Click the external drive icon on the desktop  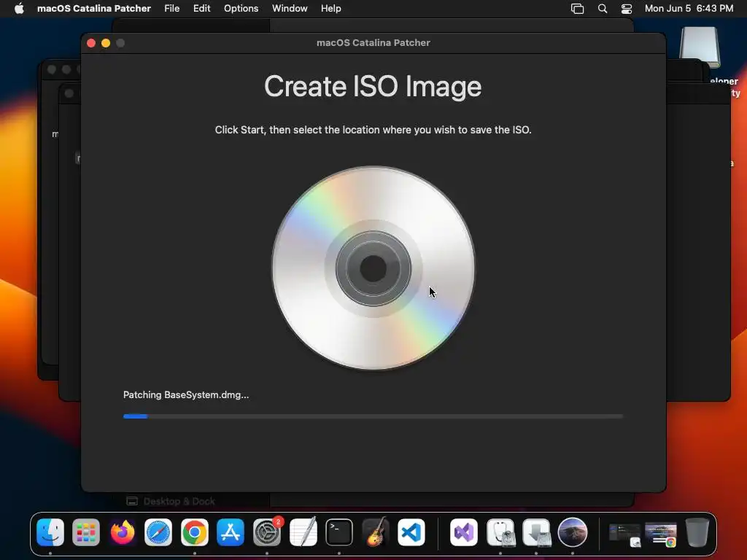click(700, 47)
